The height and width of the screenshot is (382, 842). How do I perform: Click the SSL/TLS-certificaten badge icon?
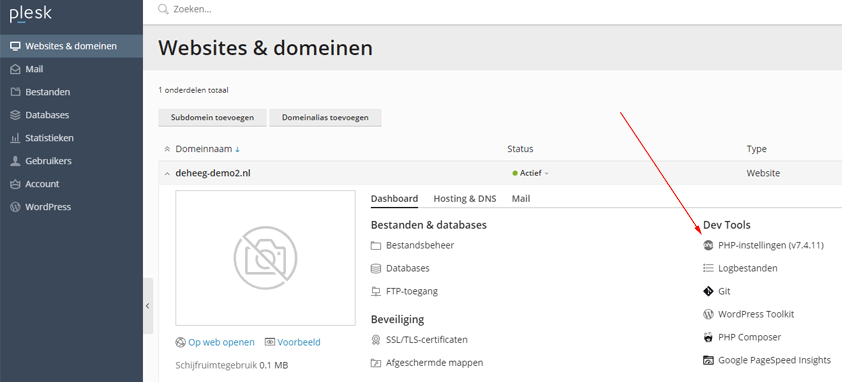(376, 340)
